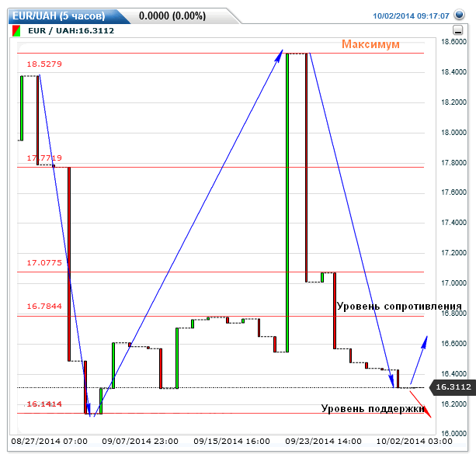Click the 18.0000 price axis value
This screenshot has width=476, height=454.
pyautogui.click(x=453, y=133)
